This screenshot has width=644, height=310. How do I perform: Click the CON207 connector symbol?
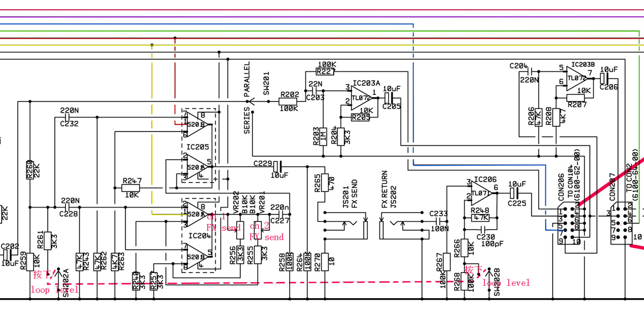point(621,223)
